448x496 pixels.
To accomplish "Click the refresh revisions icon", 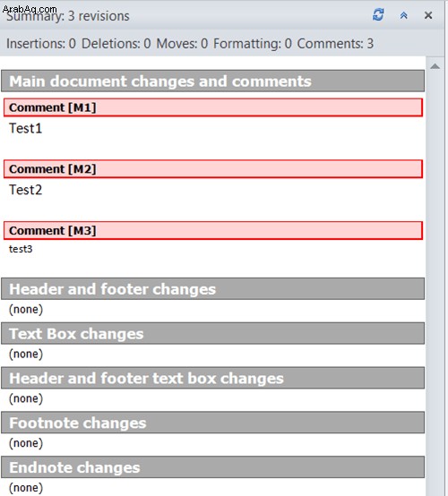I will pyautogui.click(x=378, y=14).
